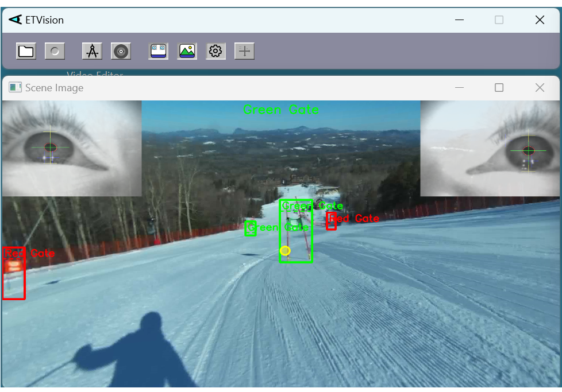
Task: Click the small Red Gate box near center
Action: 331,222
